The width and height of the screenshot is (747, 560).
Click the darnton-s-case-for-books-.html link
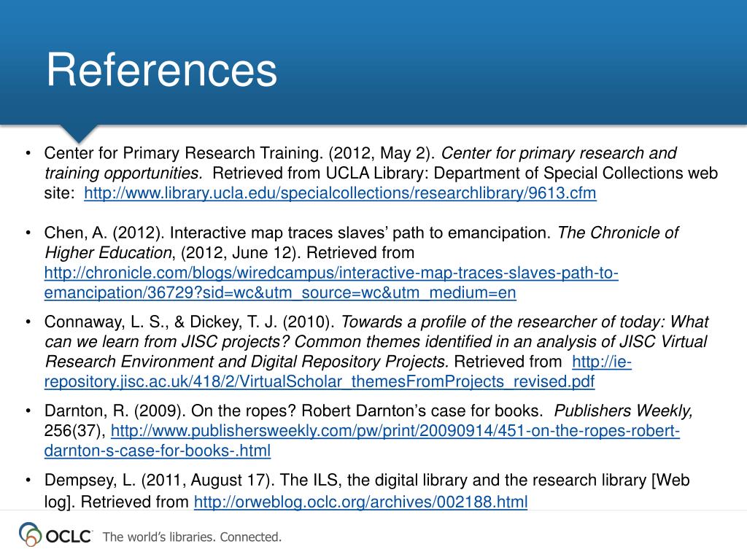coord(158,451)
